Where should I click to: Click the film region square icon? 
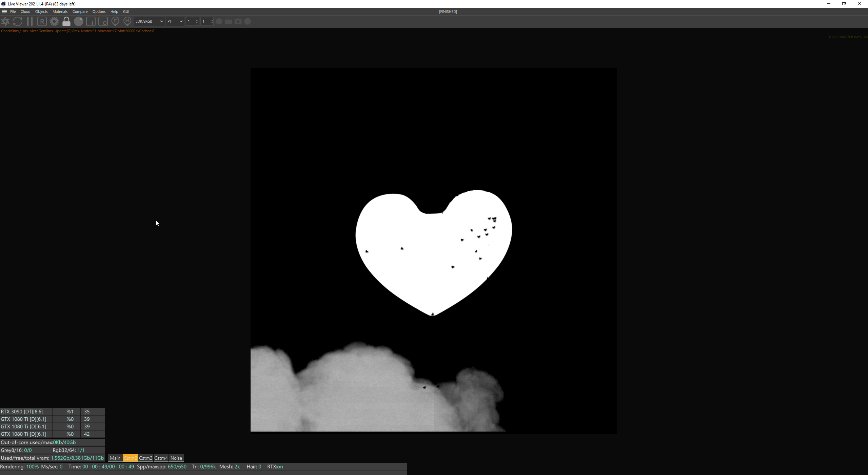pos(103,22)
